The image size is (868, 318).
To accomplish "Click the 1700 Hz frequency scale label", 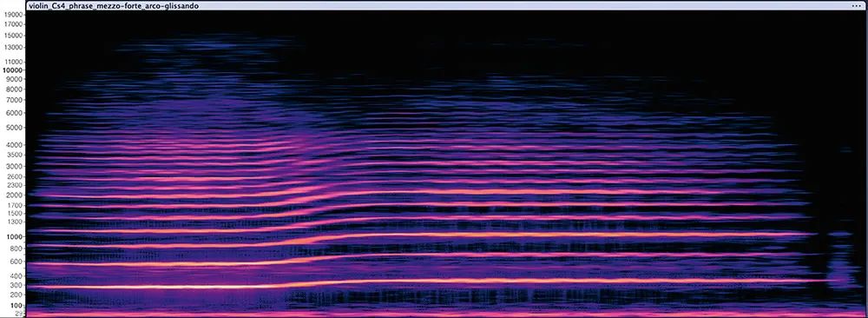I will [x=15, y=205].
